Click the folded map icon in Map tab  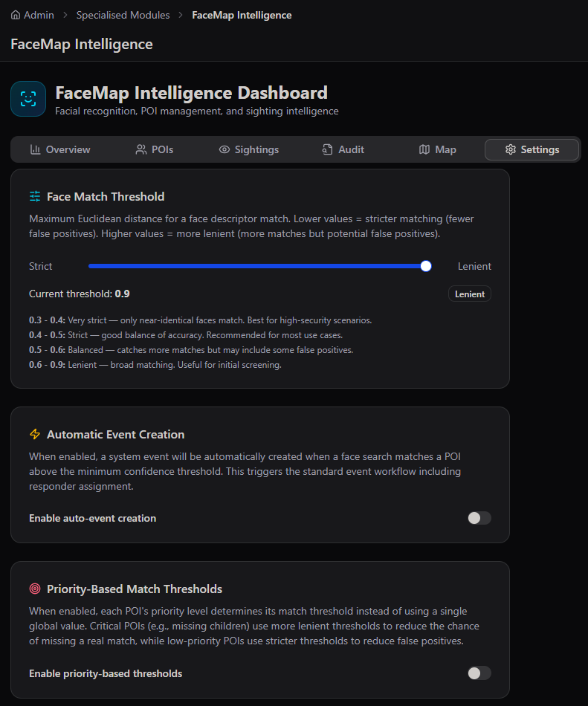pyautogui.click(x=424, y=149)
